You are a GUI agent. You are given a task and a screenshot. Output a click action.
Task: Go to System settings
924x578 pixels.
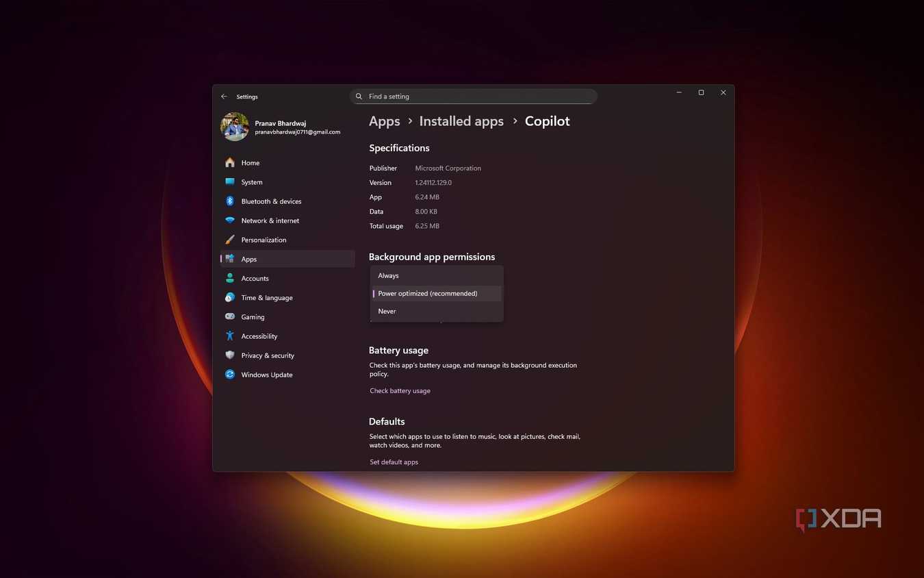click(287, 182)
